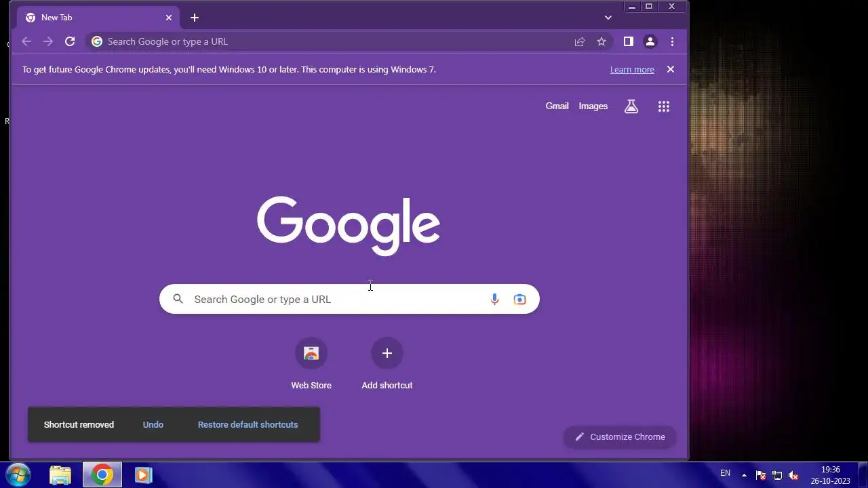Open the Search Labs flask icon

(x=631, y=106)
